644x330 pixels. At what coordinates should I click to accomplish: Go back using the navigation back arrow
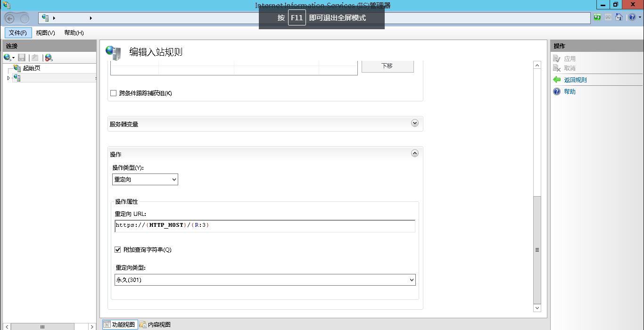coord(10,18)
